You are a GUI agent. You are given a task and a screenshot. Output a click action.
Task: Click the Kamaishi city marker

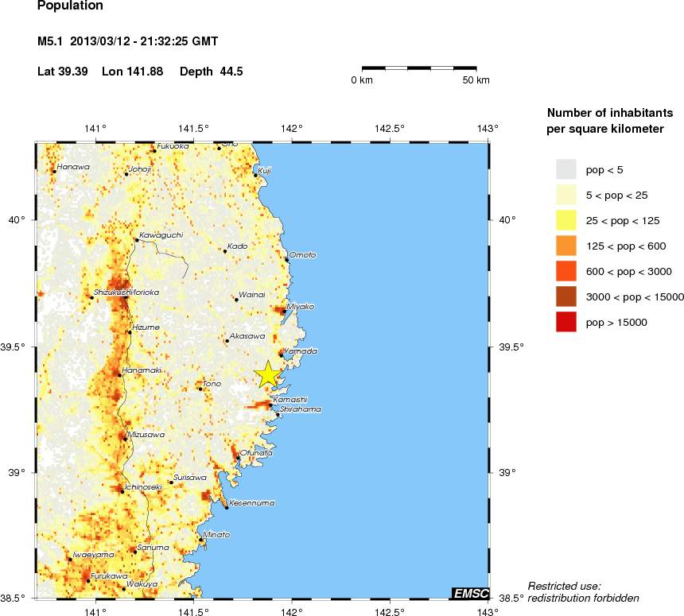270,405
